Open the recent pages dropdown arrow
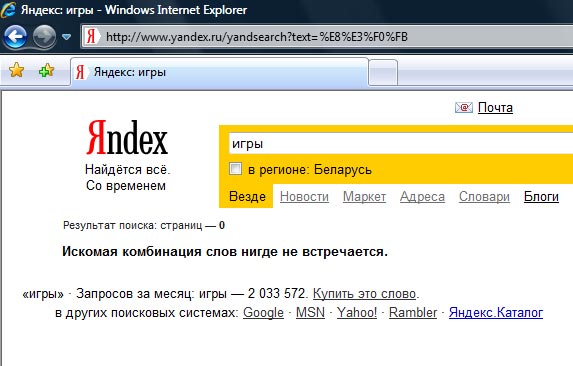 (x=67, y=37)
